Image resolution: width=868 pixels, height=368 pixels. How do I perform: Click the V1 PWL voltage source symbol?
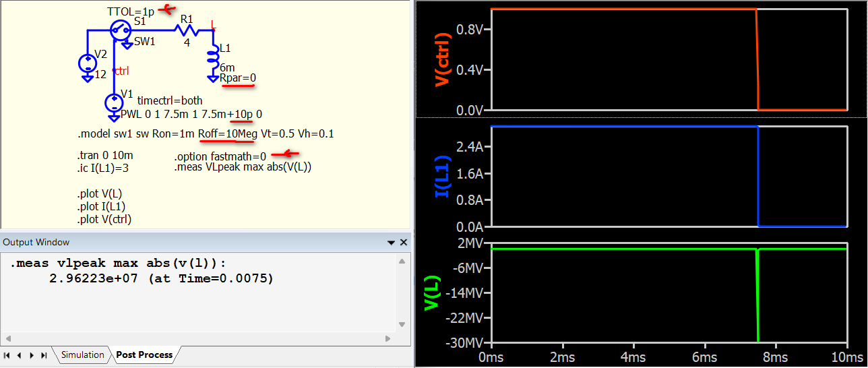pos(112,102)
